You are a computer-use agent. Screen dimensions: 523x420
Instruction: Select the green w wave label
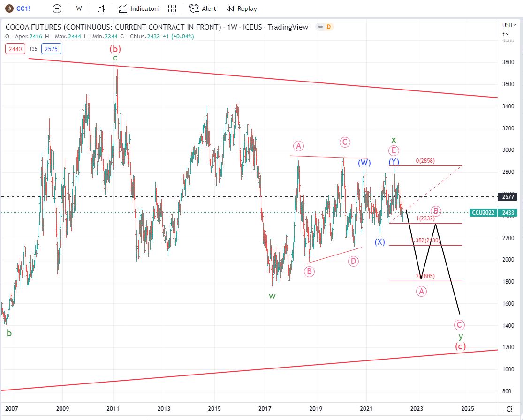(x=272, y=296)
